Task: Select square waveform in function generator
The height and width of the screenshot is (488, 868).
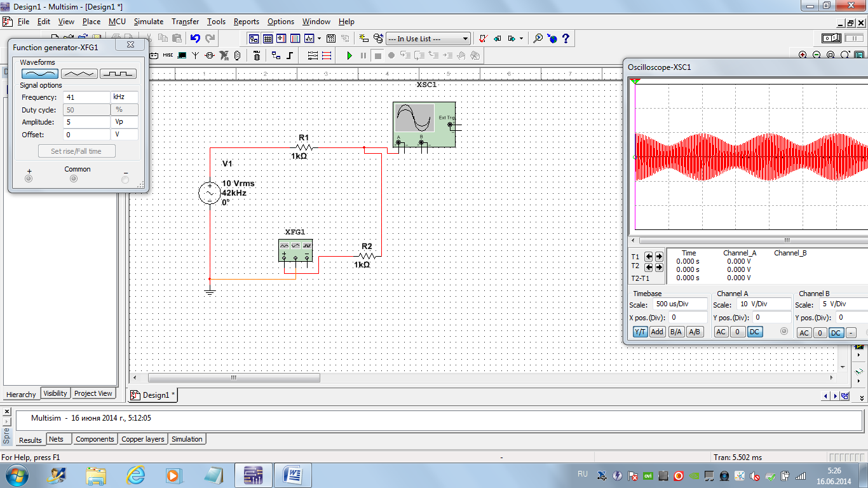Action: [118, 74]
